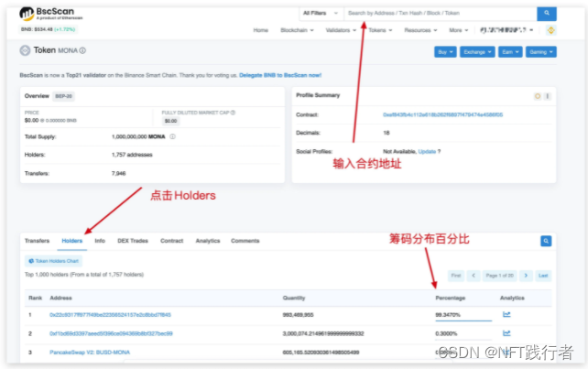Go to the next page arrow
This screenshot has height=369, width=588.
coord(526,276)
